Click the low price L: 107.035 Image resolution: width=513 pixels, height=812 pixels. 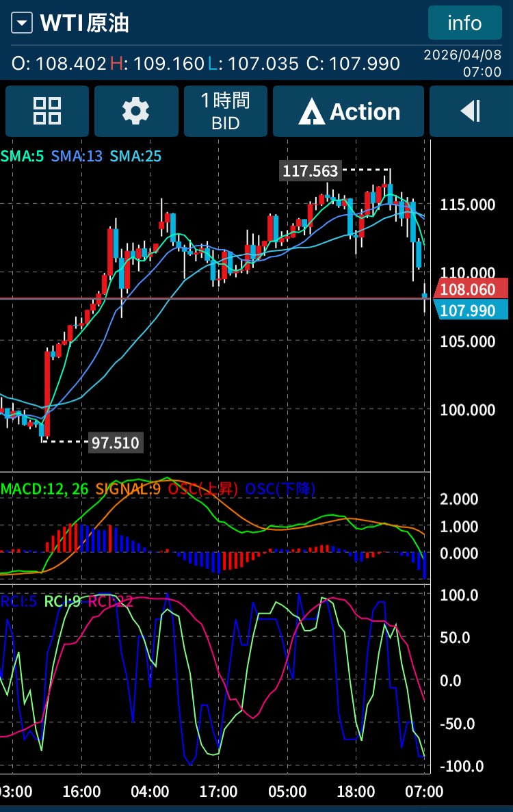click(253, 63)
